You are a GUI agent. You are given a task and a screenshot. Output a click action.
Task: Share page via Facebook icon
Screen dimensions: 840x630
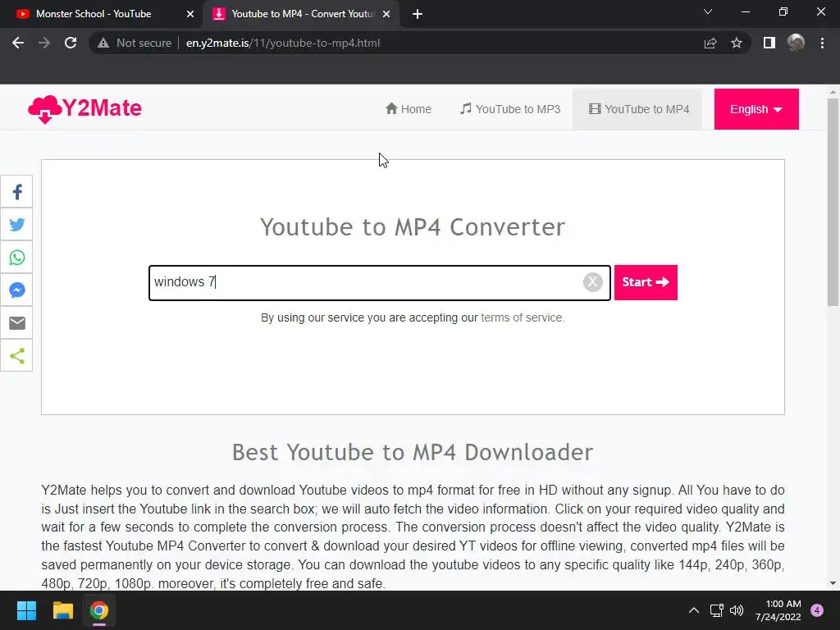pos(16,192)
